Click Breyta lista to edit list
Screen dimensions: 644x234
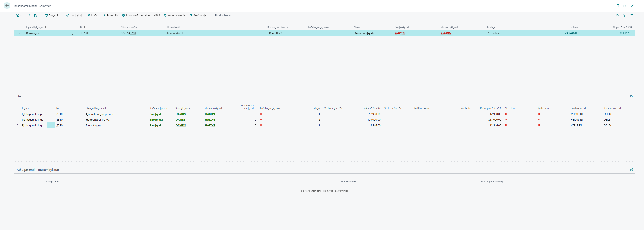click(x=53, y=15)
